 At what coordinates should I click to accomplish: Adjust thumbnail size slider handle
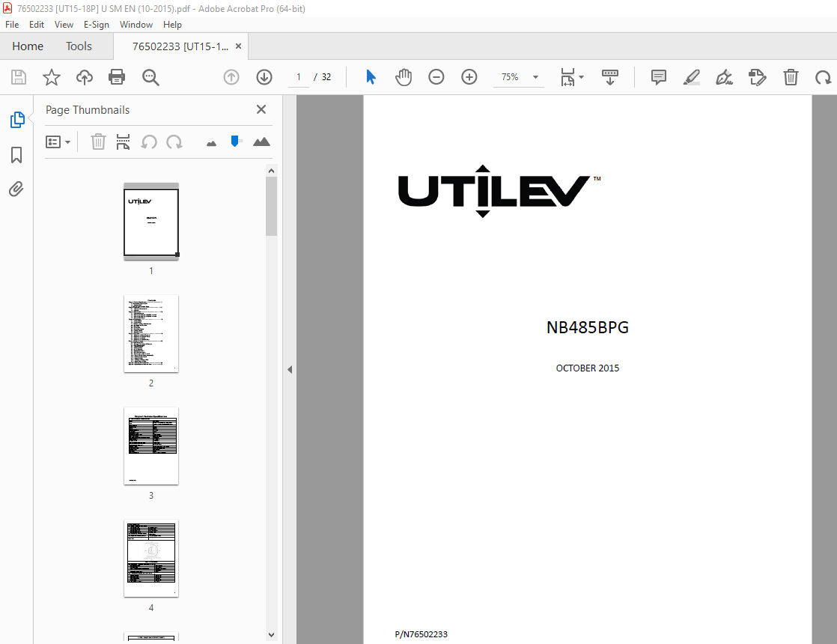(x=235, y=141)
